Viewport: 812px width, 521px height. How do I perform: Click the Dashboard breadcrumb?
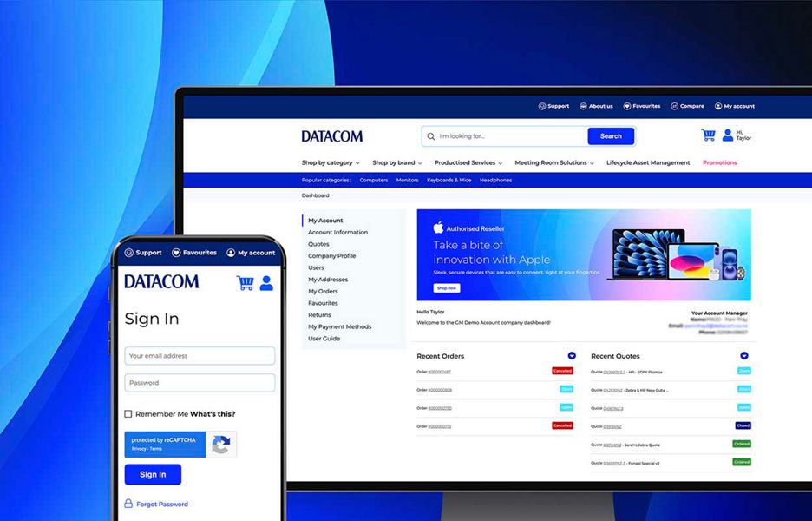tap(316, 195)
